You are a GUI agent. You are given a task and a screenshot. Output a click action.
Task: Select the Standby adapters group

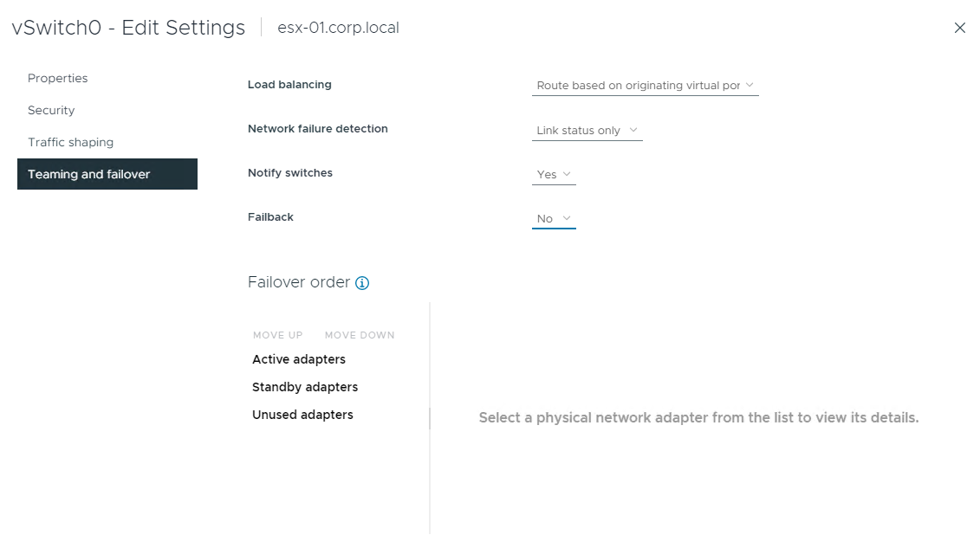coord(305,387)
